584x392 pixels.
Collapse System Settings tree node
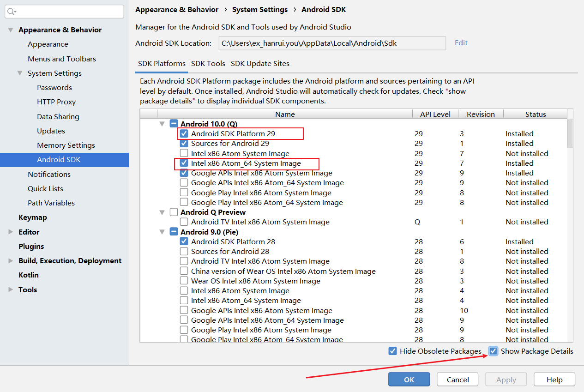(20, 73)
